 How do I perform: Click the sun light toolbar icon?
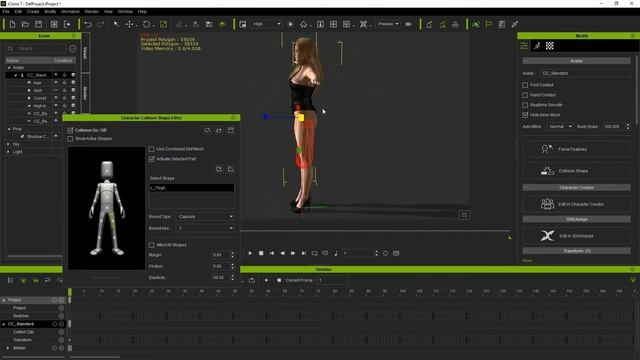click(x=290, y=24)
